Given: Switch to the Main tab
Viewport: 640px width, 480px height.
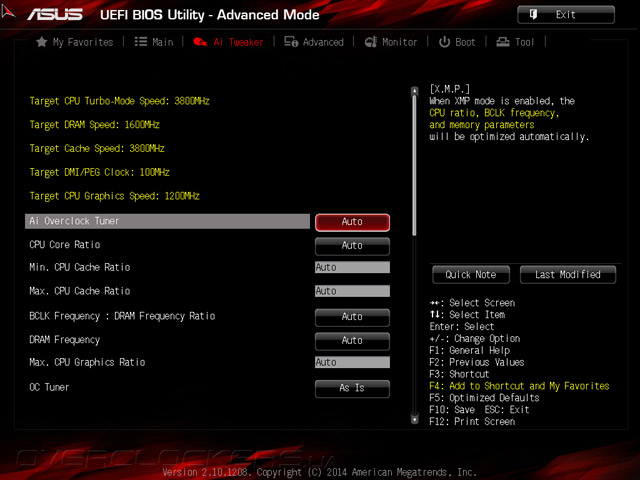Looking at the screenshot, I should click(162, 42).
